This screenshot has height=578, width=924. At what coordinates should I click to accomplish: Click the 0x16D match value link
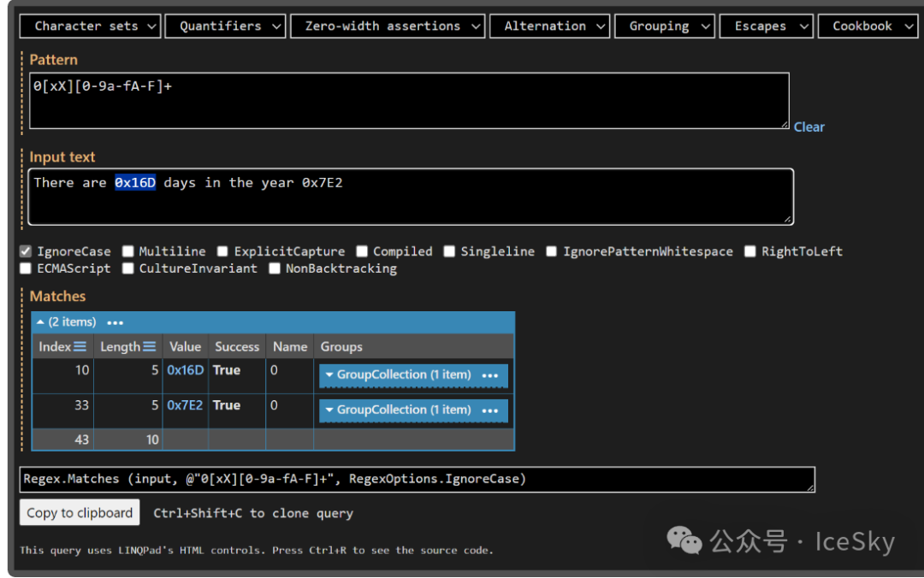[x=186, y=370]
